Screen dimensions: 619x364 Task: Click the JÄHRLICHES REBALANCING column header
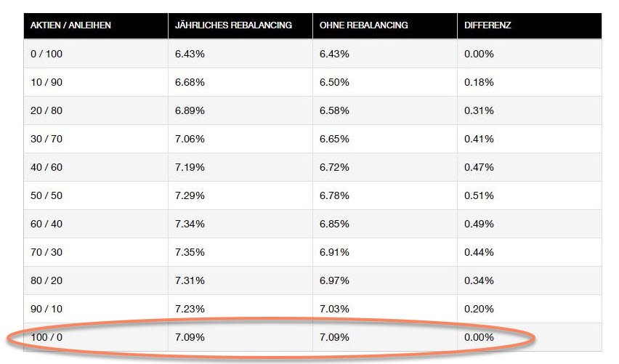(x=233, y=25)
